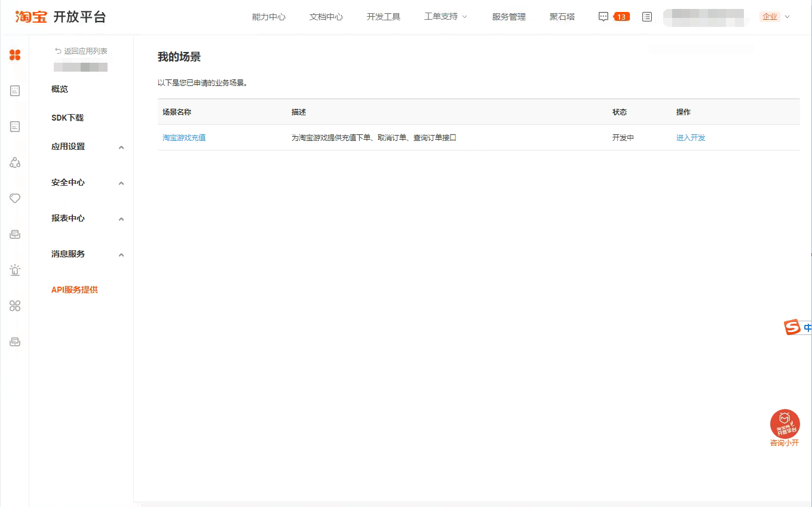Select API服务提供 in the side menu
The height and width of the screenshot is (507, 812).
coord(75,290)
